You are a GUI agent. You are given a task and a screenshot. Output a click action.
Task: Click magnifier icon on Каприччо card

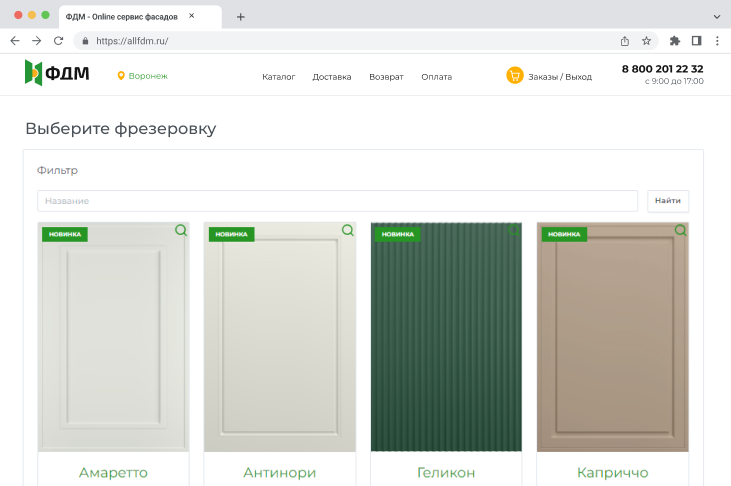[680, 230]
